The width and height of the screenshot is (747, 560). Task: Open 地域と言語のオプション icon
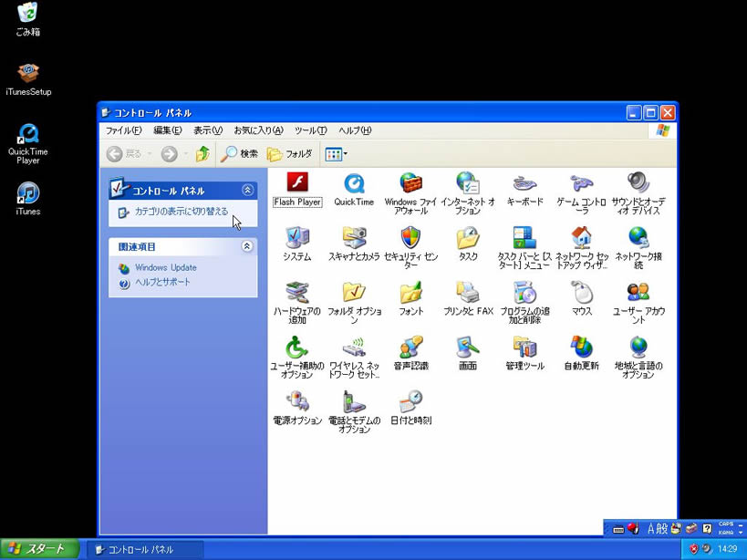638,358
